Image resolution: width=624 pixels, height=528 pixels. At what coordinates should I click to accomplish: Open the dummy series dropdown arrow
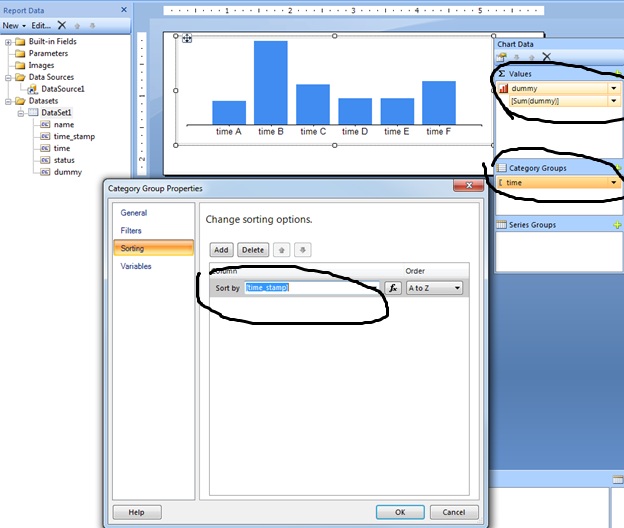coord(614,88)
